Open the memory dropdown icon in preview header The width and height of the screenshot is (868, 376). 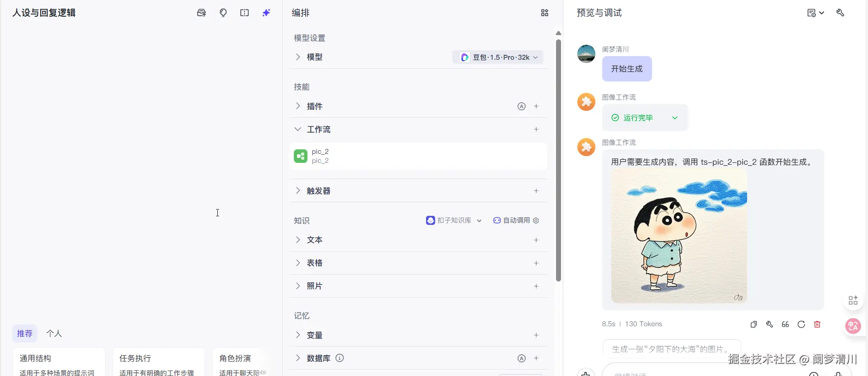pos(815,13)
